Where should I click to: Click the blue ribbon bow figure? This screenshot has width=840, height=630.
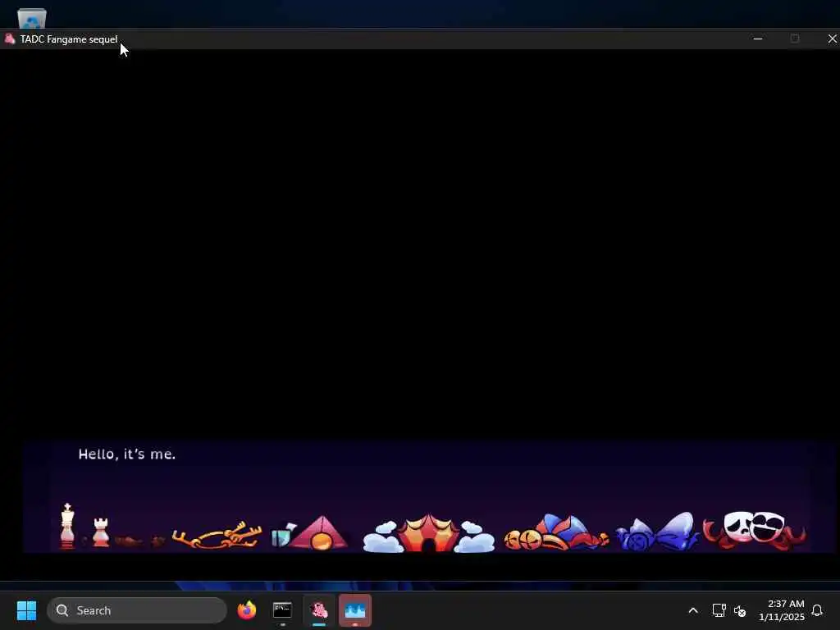point(657,532)
